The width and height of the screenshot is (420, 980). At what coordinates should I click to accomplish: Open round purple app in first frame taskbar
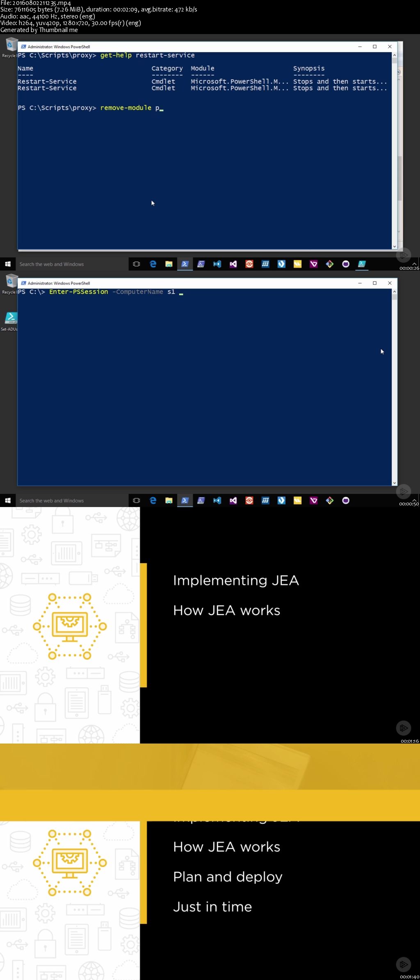coord(346,264)
